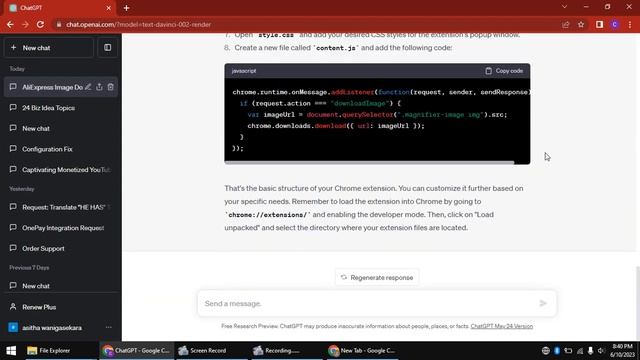The height and width of the screenshot is (360, 640).
Task: View site info via lock icon
Action: coord(59,24)
